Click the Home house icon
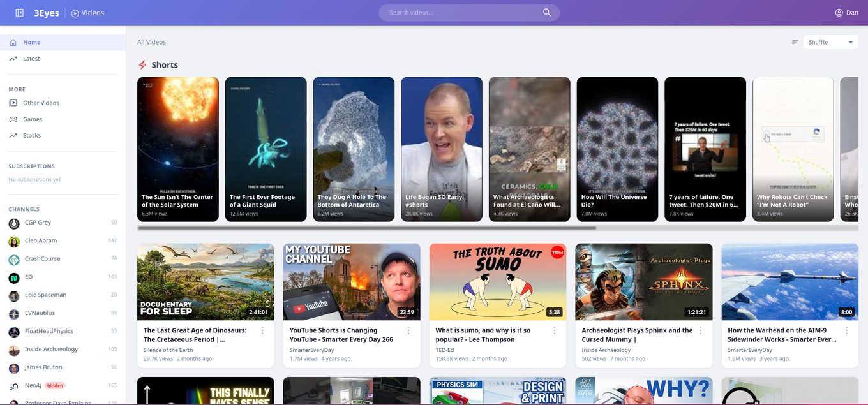Screen dimensions: 868x405 [13, 42]
